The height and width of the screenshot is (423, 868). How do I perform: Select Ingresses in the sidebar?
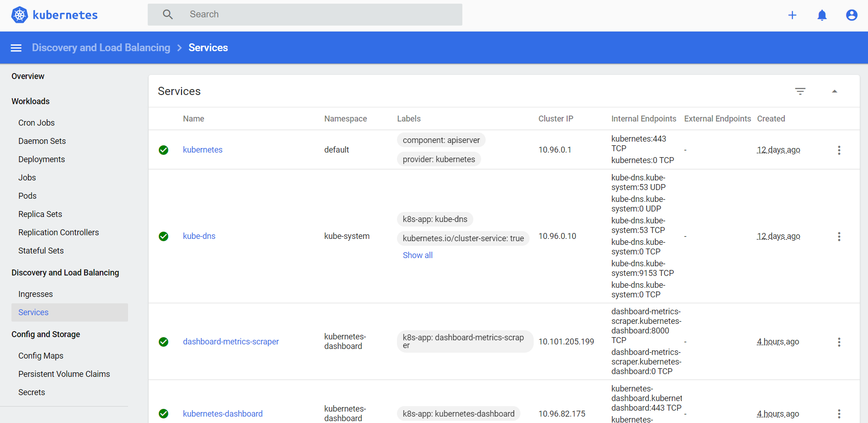click(36, 294)
